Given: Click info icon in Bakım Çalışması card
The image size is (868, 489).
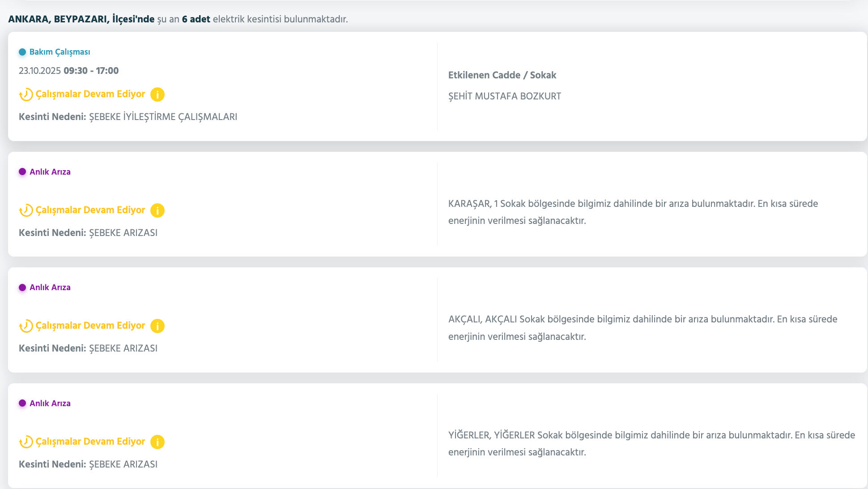Looking at the screenshot, I should [x=157, y=94].
